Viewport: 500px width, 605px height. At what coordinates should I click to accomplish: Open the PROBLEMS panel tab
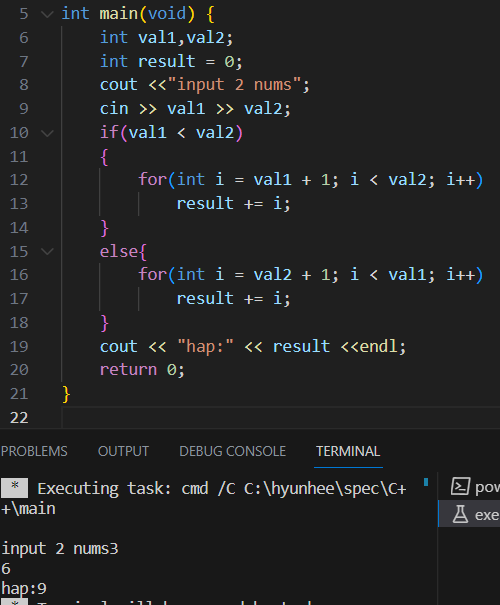coord(34,451)
